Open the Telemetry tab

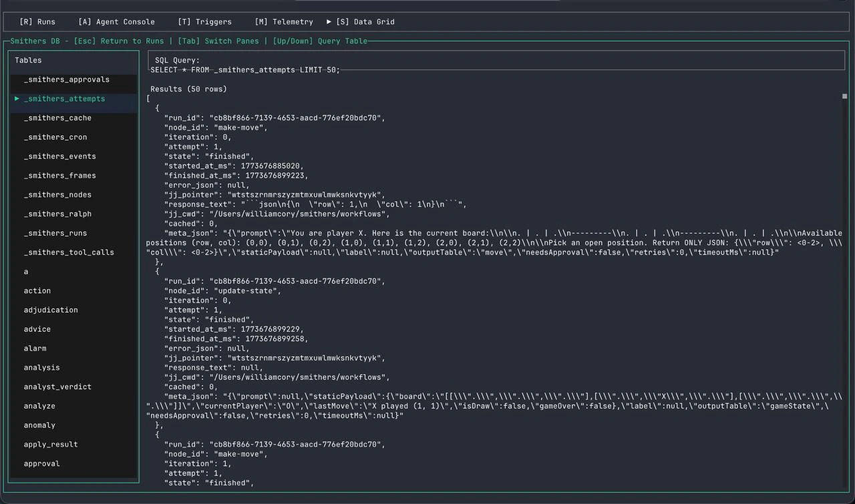(283, 21)
